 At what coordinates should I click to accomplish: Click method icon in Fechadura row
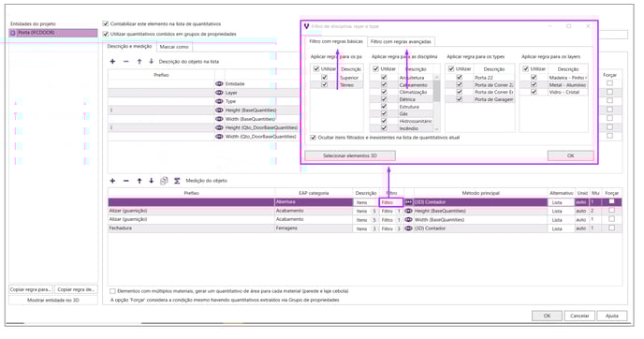(409, 228)
